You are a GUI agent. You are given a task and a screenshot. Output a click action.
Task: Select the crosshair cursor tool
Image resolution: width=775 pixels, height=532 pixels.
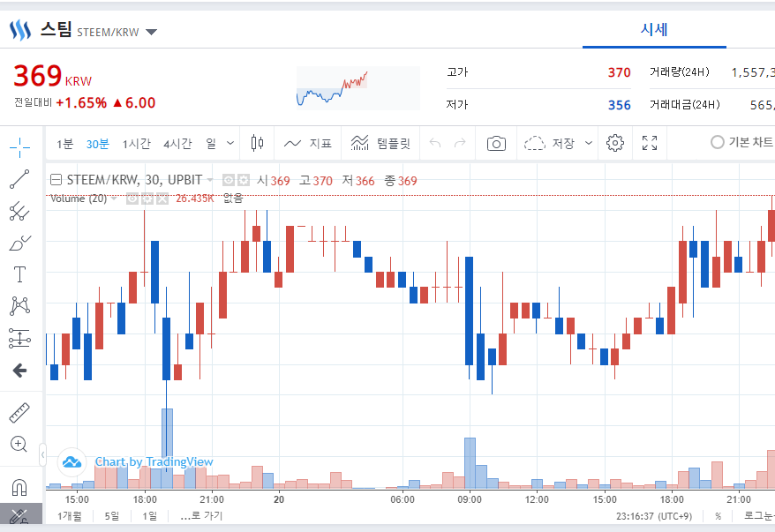[19, 147]
